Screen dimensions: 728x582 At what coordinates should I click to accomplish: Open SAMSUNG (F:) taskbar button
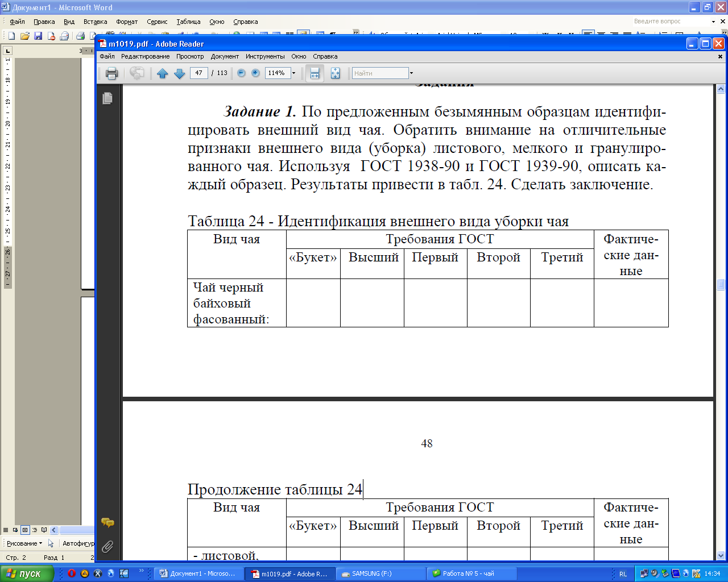tap(380, 573)
